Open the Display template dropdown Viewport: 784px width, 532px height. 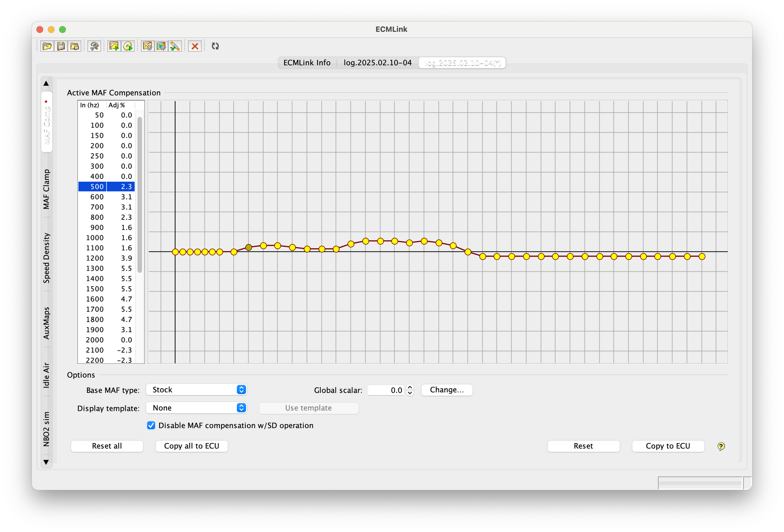click(196, 408)
